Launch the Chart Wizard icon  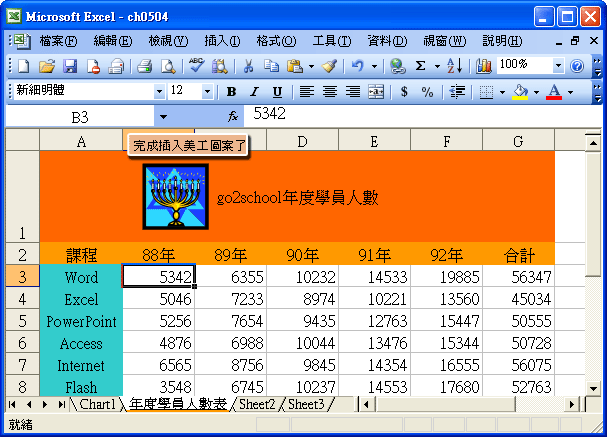(x=485, y=66)
